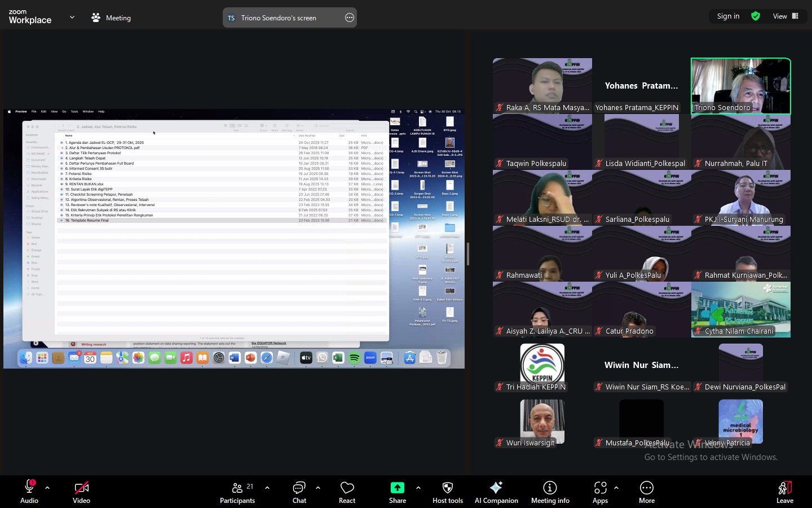Leave the meeting
This screenshot has height=508, width=812.
(784, 492)
